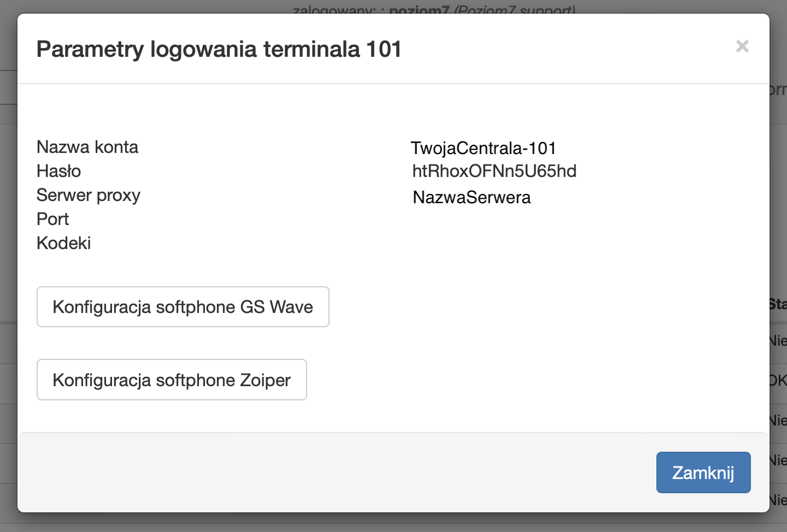Click the Hasło label
This screenshot has height=532, width=787.
tap(58, 171)
